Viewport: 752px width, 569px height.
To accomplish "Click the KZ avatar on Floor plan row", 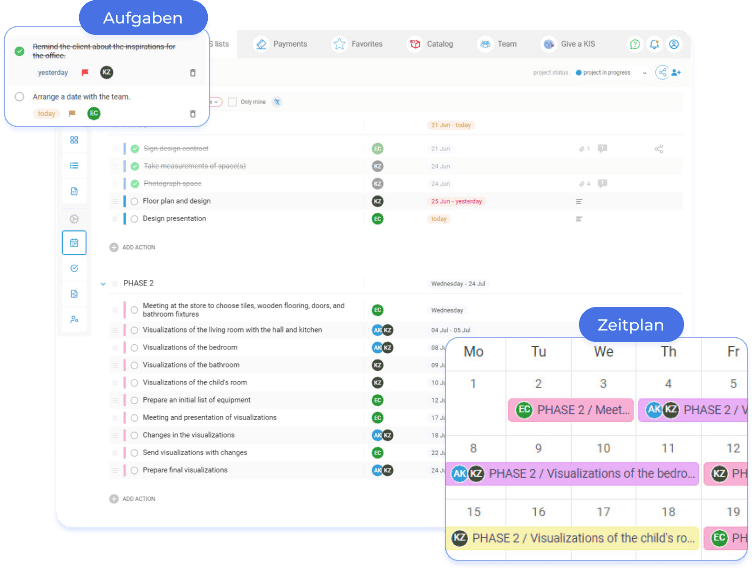I will coord(377,202).
